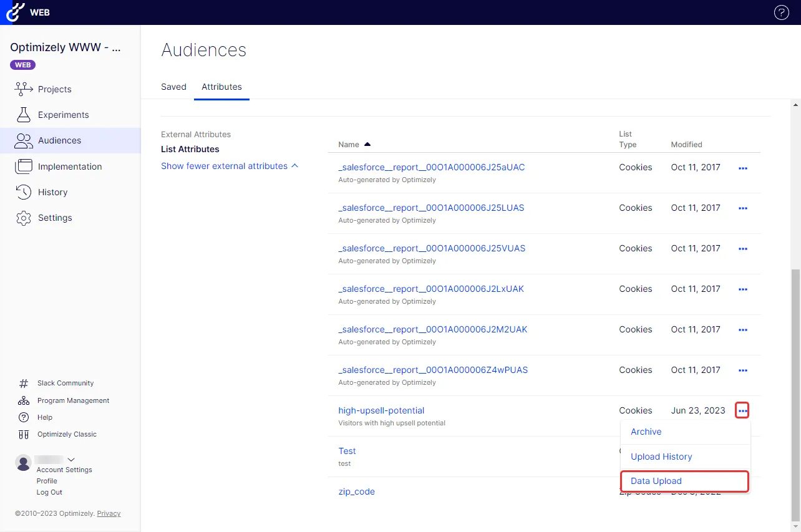Screen dimensions: 801x532
Task: Click the History clock icon
Action: tap(24, 192)
